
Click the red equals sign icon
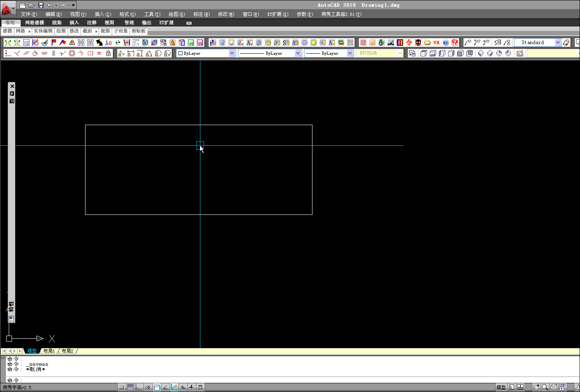(99, 53)
